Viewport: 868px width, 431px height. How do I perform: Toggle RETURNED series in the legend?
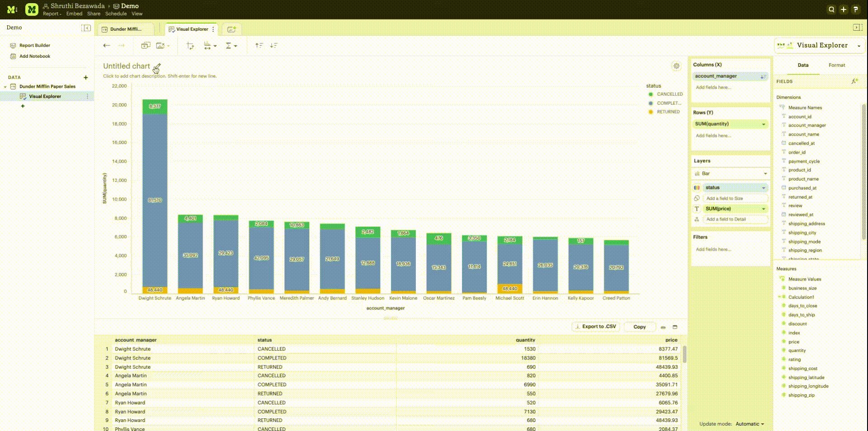(668, 112)
